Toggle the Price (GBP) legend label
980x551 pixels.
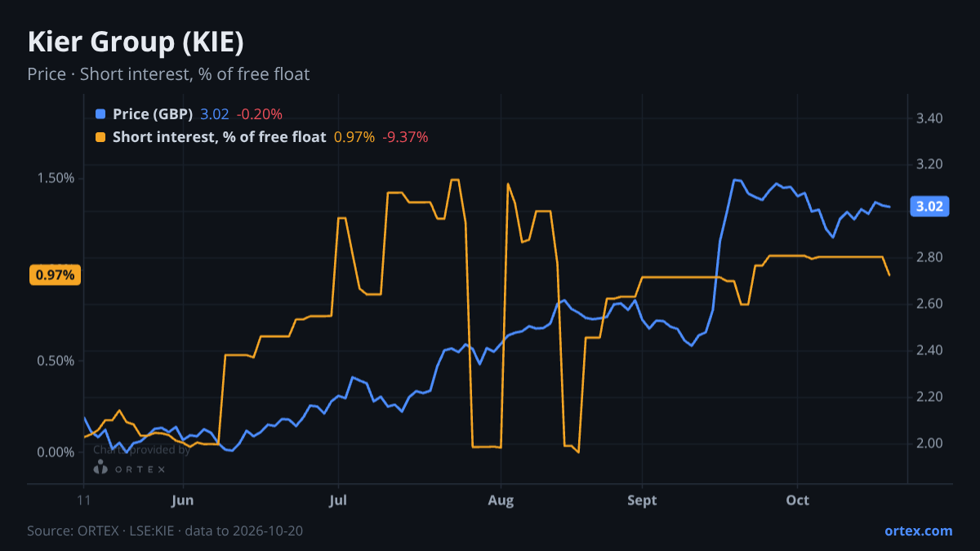pos(153,114)
